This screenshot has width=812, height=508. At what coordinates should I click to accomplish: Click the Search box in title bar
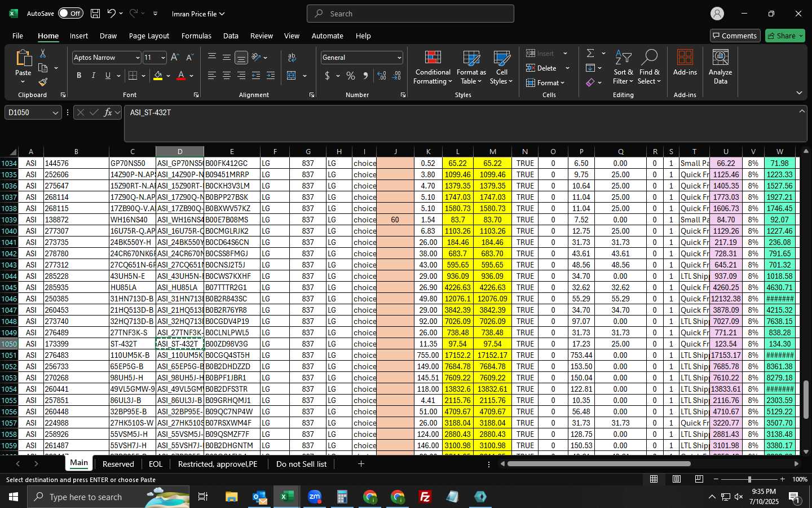(411, 14)
